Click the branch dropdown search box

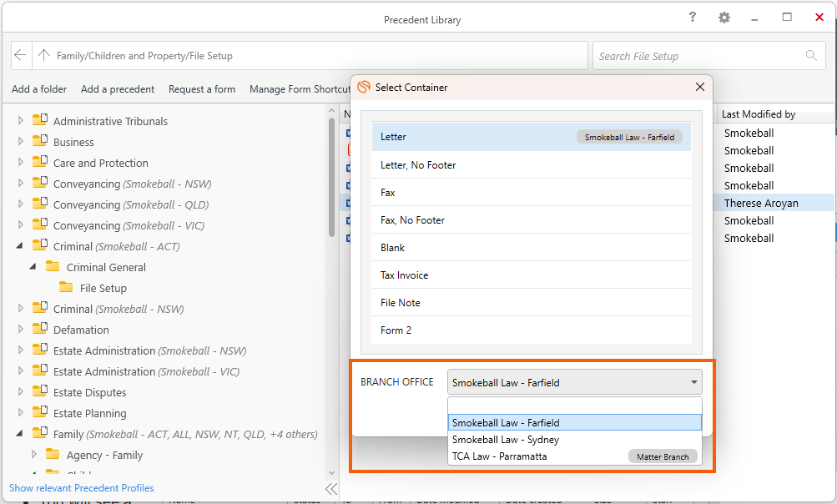574,406
